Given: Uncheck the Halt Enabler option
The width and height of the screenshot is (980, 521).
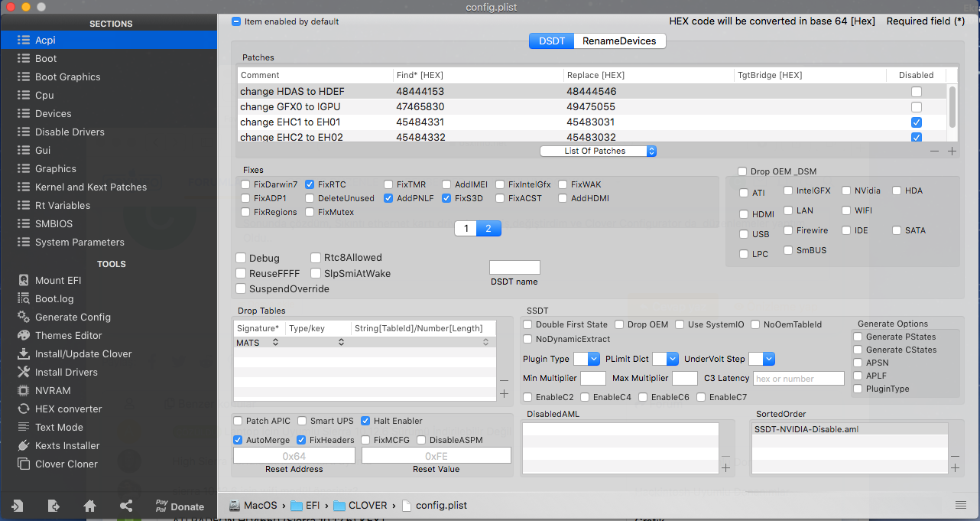Looking at the screenshot, I should tap(366, 421).
